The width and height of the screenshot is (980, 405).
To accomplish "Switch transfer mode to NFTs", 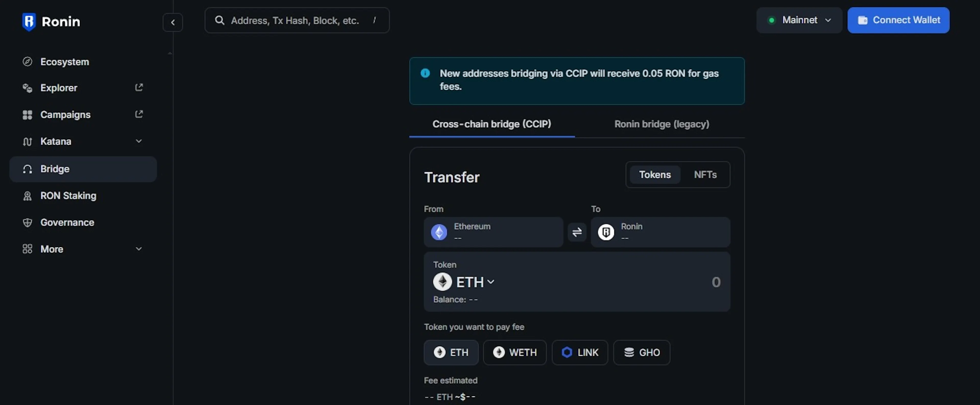I will click(705, 175).
